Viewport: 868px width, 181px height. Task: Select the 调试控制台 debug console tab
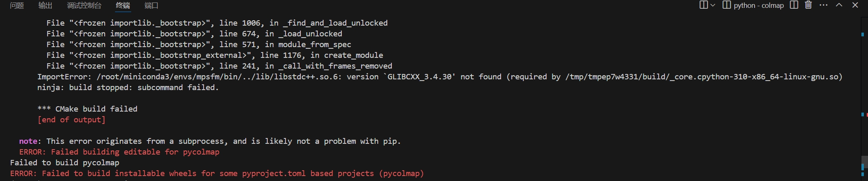[84, 5]
